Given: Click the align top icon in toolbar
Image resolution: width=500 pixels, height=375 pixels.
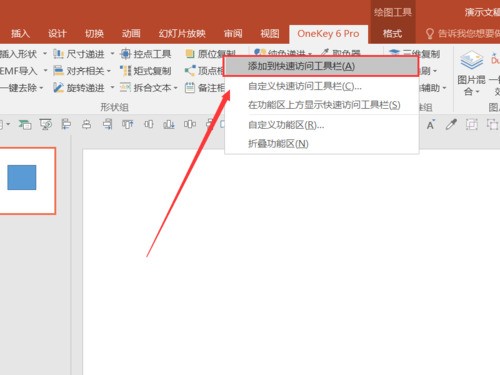Looking at the screenshot, I should click(128, 125).
